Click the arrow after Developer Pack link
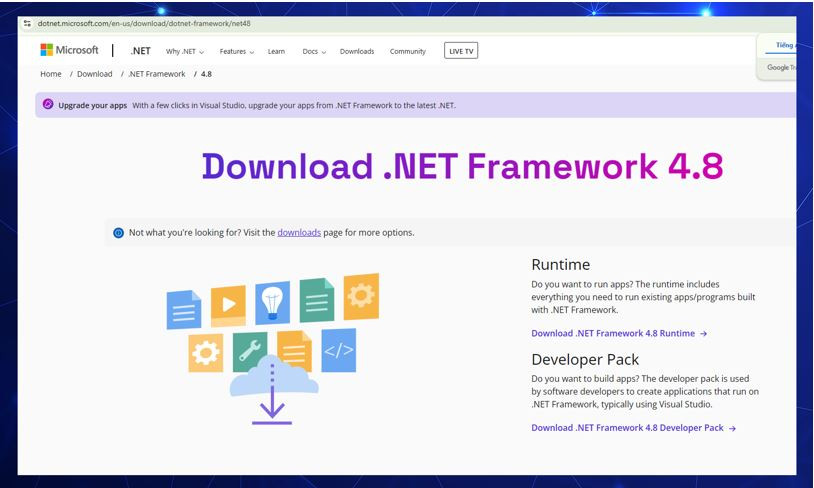This screenshot has height=488, width=814. [732, 428]
